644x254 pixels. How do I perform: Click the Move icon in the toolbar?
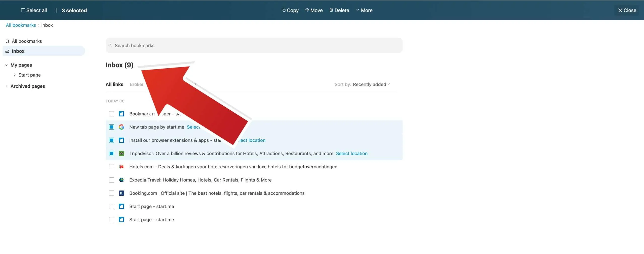(x=307, y=10)
